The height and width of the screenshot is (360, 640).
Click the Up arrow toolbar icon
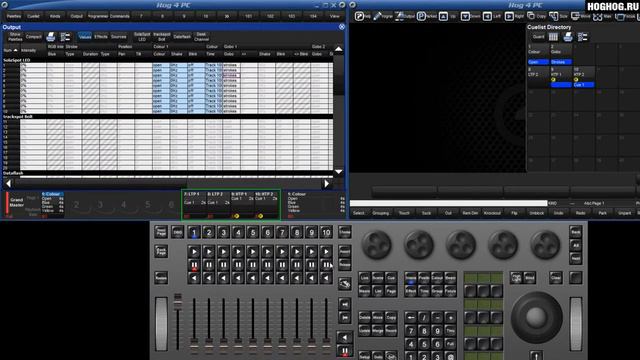(x=443, y=16)
